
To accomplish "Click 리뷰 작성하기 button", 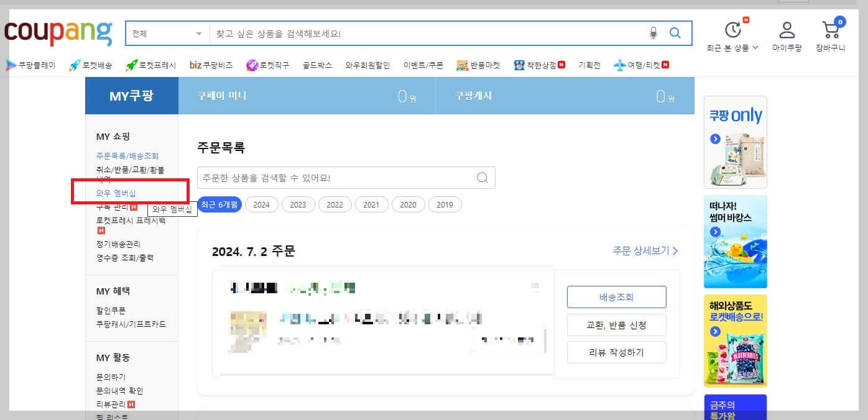I will coord(617,352).
